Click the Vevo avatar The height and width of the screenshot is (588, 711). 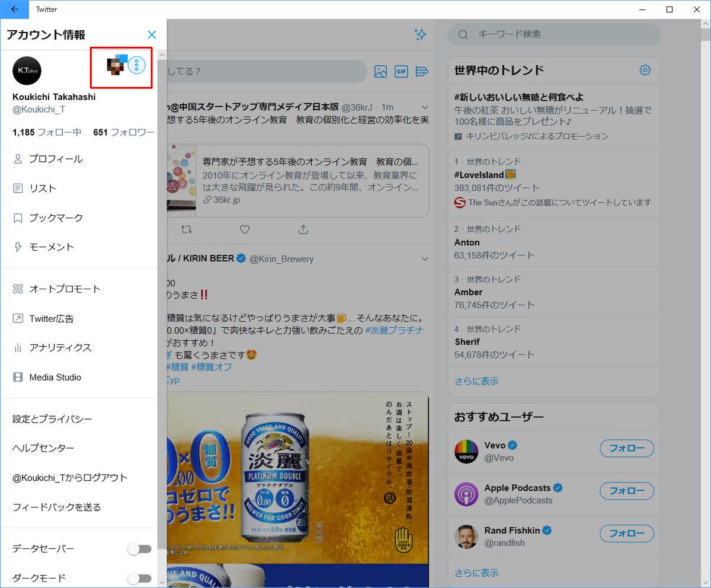click(x=466, y=452)
